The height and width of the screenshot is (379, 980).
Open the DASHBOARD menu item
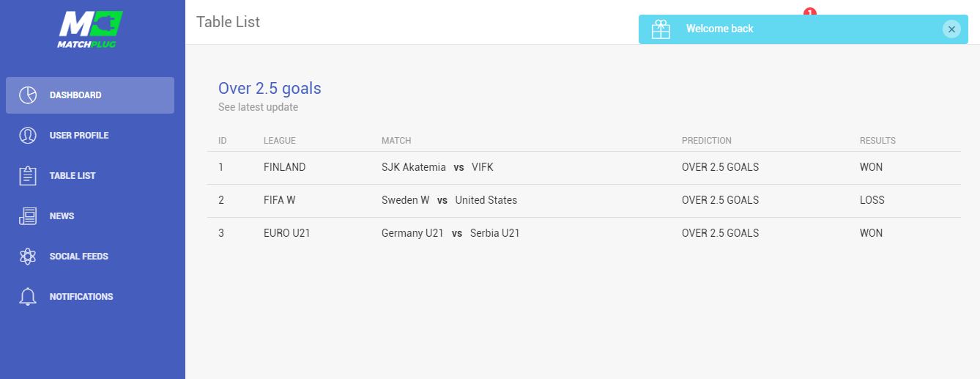click(90, 95)
